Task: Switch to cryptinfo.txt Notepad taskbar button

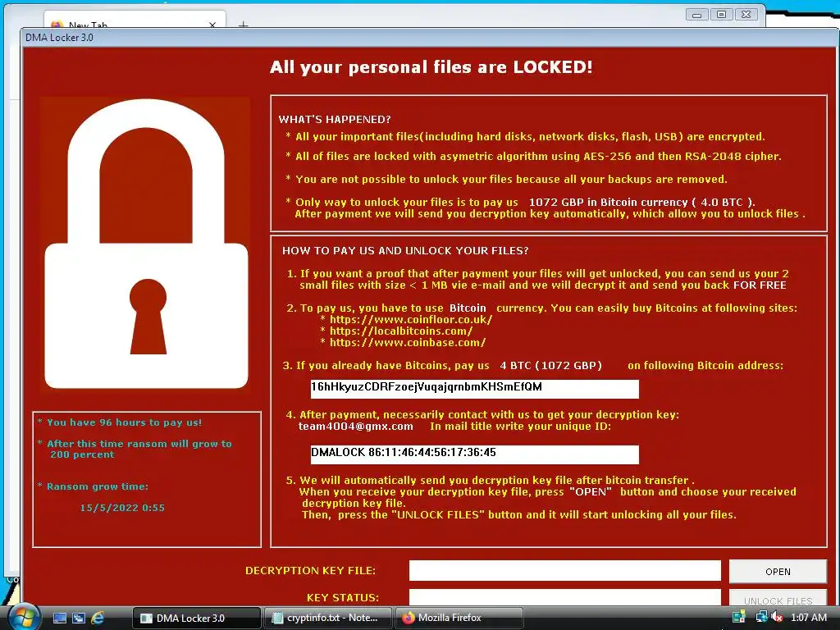Action: 328,619
